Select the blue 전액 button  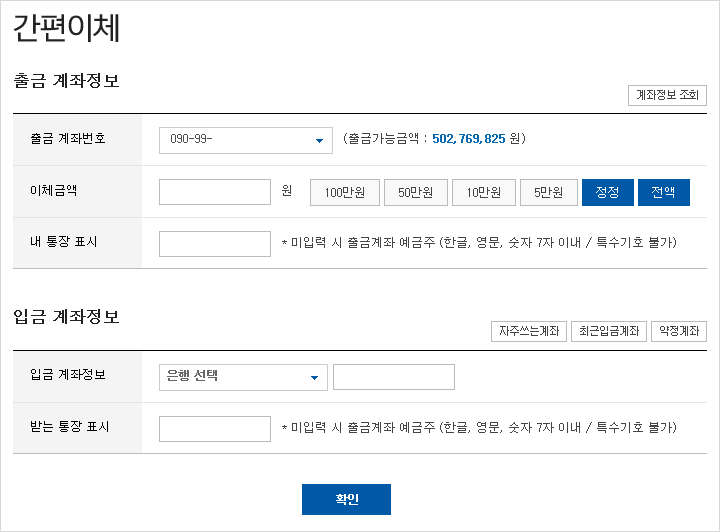664,192
